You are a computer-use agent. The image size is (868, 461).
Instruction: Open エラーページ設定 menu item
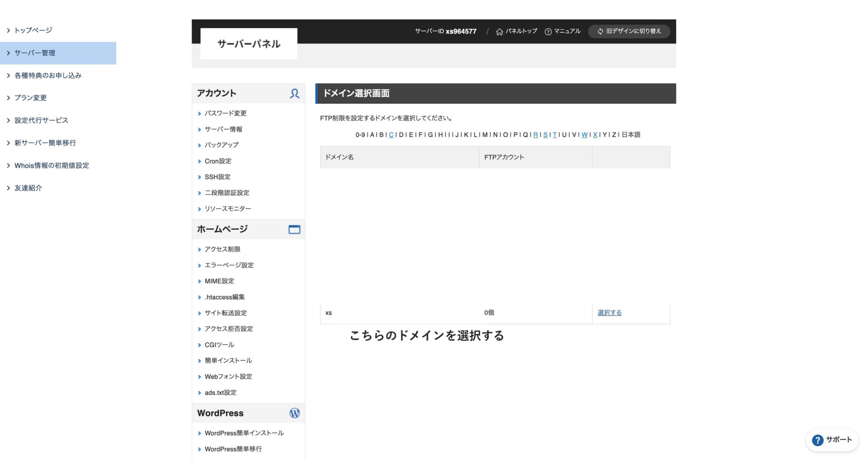(229, 265)
